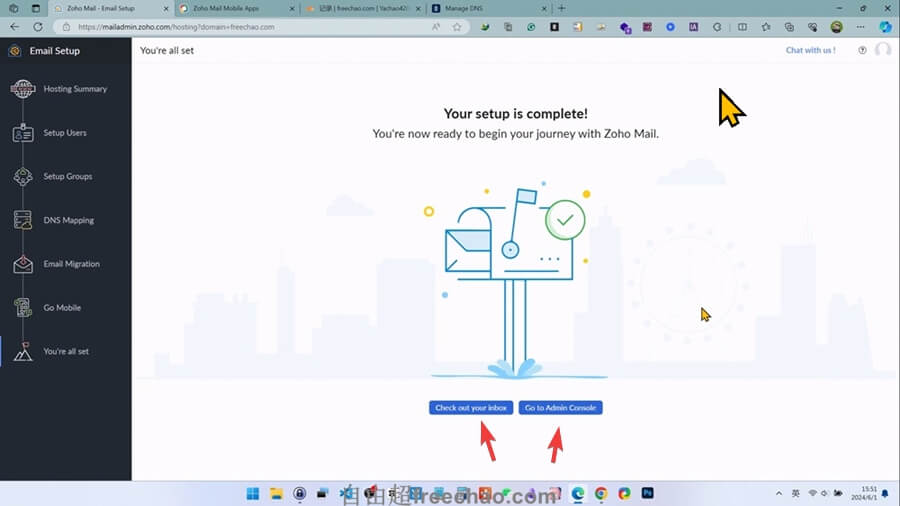Open the Go Mobile step
Screen dimensions: 900x506
coord(62,308)
